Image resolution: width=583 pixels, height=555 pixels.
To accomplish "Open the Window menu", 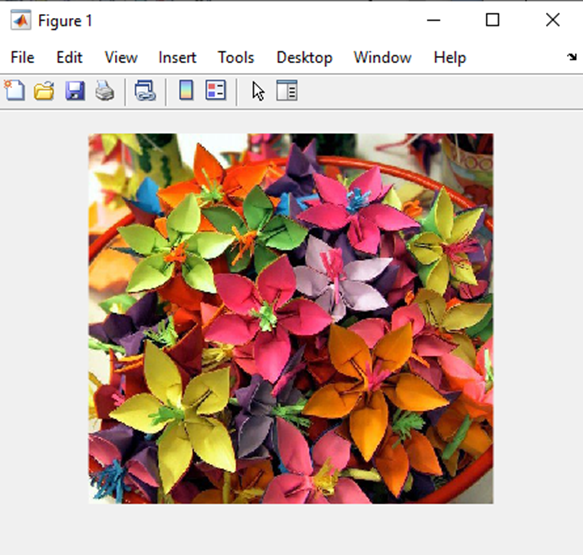I will [383, 58].
